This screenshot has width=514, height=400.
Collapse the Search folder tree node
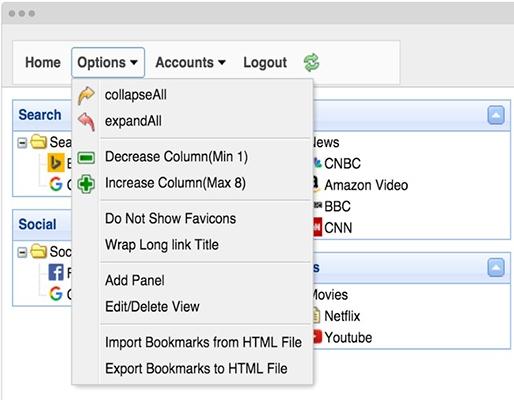[x=22, y=143]
